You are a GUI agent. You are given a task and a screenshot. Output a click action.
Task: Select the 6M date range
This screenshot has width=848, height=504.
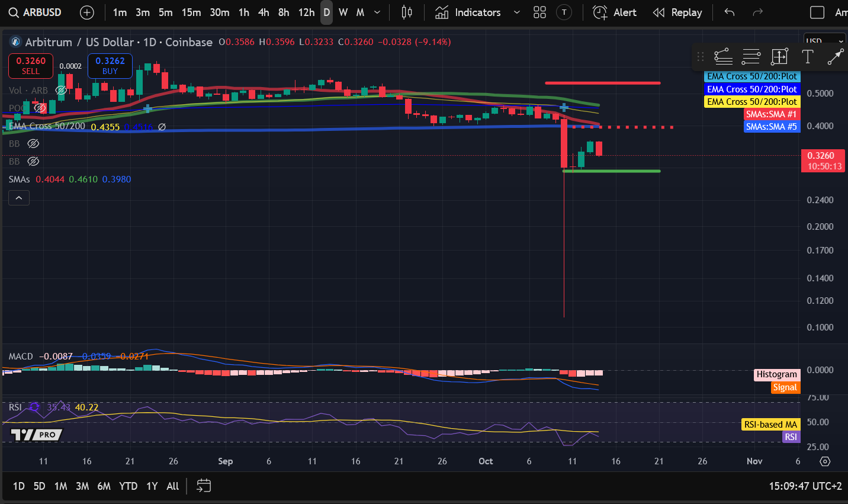click(x=104, y=486)
